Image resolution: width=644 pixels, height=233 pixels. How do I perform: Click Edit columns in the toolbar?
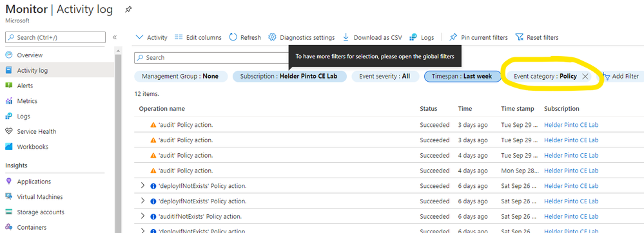(x=198, y=37)
